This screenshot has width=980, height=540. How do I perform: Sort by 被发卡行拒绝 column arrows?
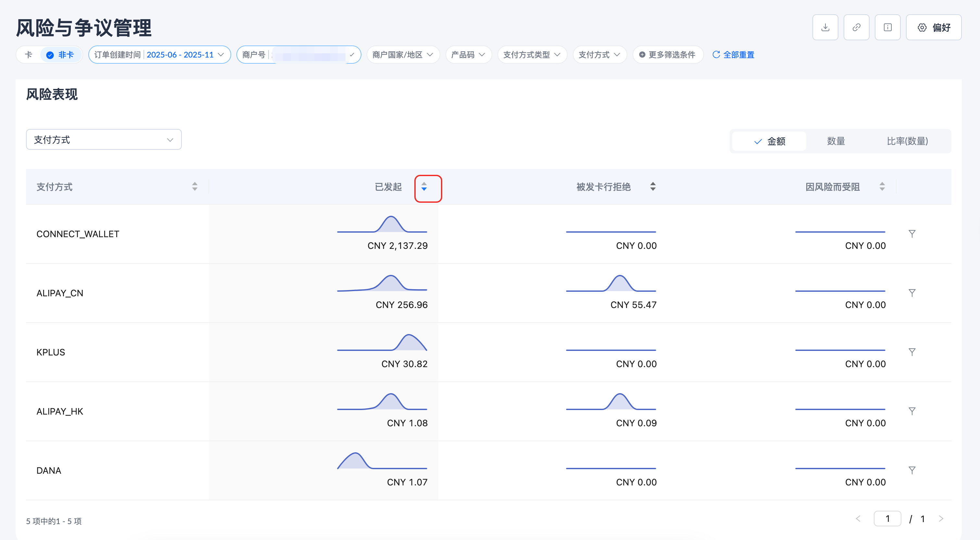[x=652, y=187]
